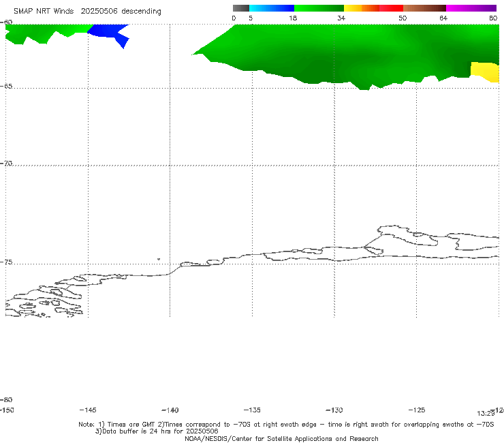
Task: Click the brown 50-64 color bar segment
Action: click(x=424, y=8)
